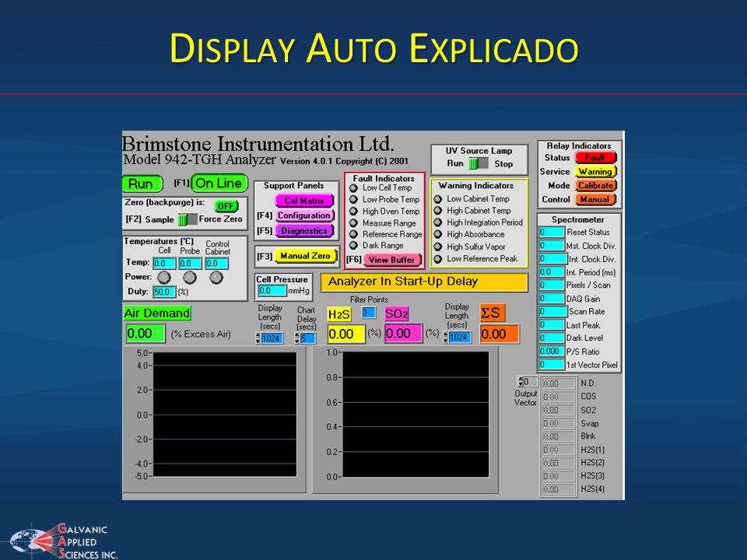747x560 pixels.
Task: Click the Probe temperature field
Action: (x=190, y=264)
